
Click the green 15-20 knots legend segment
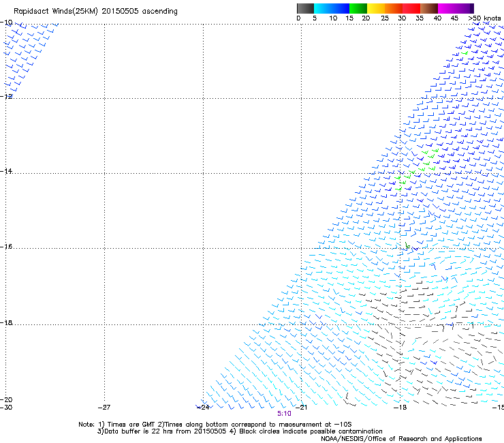[x=358, y=8]
